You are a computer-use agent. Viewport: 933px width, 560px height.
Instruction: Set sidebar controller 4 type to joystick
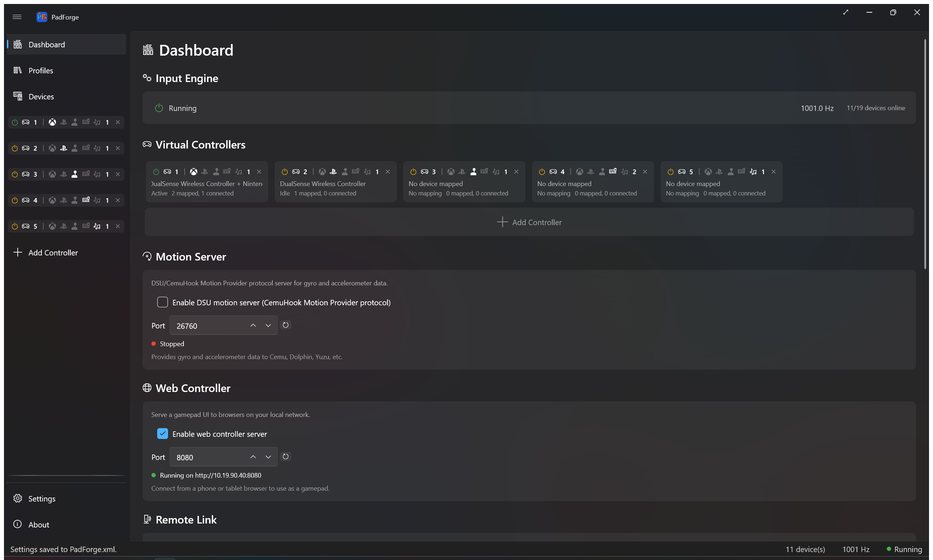[x=75, y=201]
